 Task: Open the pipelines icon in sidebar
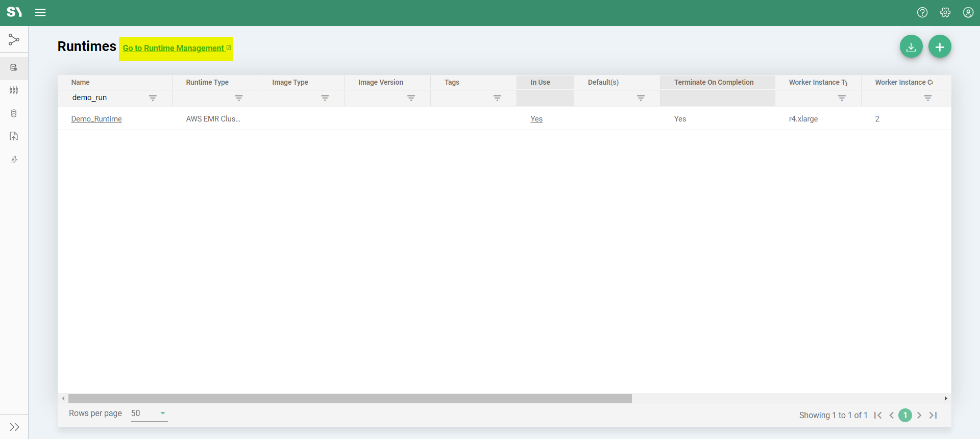pos(14,40)
